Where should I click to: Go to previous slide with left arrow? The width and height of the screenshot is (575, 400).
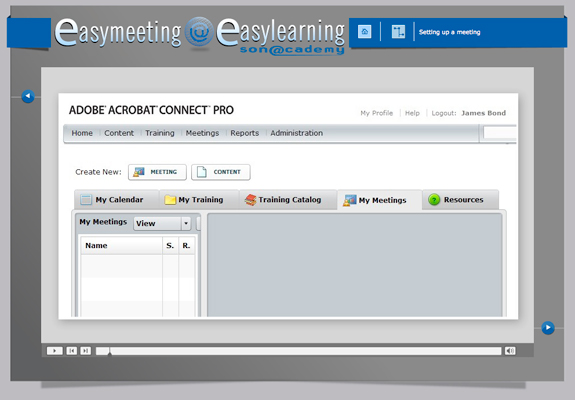click(28, 96)
